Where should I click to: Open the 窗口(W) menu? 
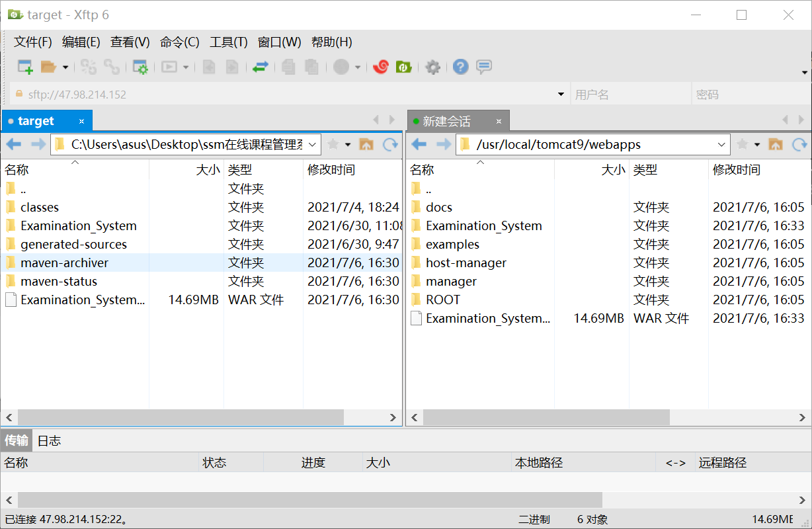[x=280, y=42]
